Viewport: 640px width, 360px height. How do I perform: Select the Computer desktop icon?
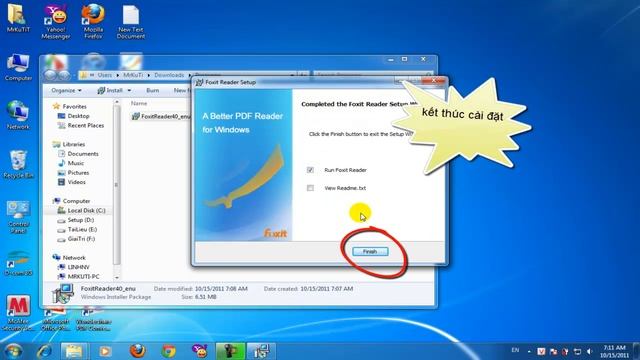point(18,67)
